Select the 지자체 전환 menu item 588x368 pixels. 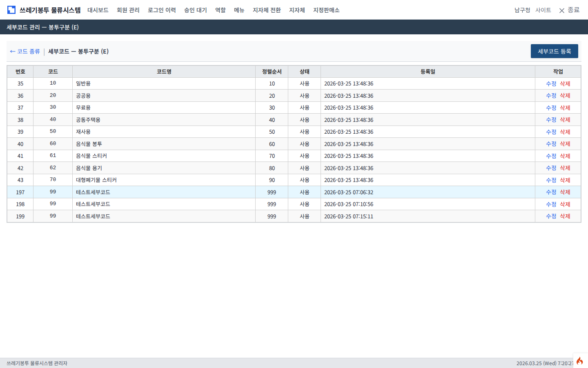tap(267, 10)
